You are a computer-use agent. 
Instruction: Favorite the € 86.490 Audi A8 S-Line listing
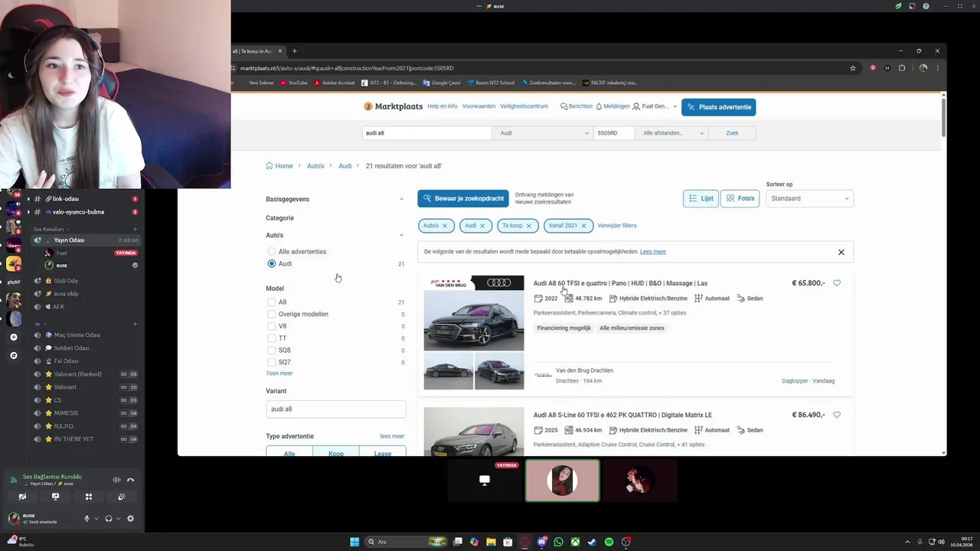tap(837, 415)
